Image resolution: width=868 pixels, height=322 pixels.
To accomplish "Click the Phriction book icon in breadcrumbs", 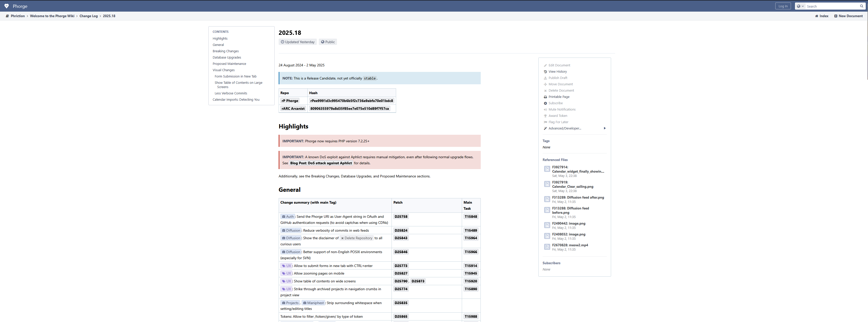I will 7,16.
